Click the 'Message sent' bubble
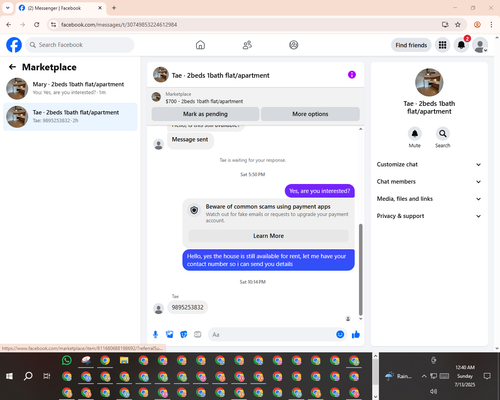The width and height of the screenshot is (500, 400). pyautogui.click(x=190, y=140)
